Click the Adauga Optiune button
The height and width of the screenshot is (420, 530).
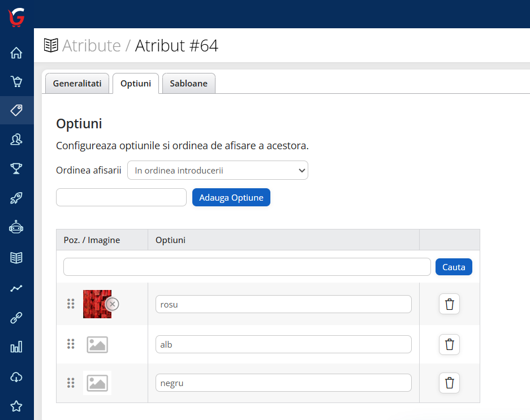tap(231, 197)
